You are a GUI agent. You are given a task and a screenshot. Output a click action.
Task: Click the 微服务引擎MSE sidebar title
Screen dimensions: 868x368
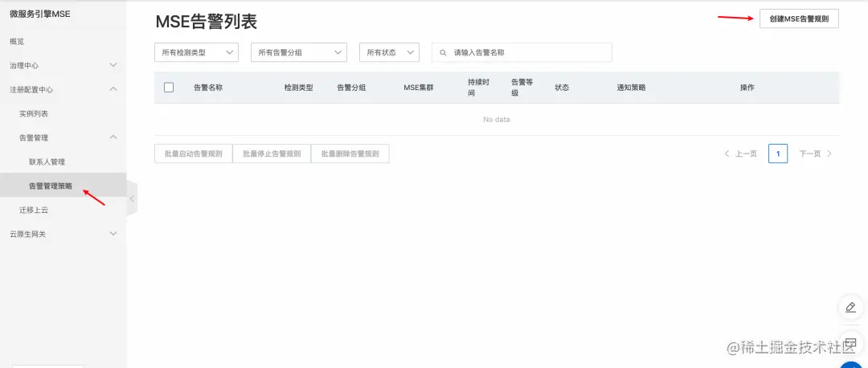(40, 14)
